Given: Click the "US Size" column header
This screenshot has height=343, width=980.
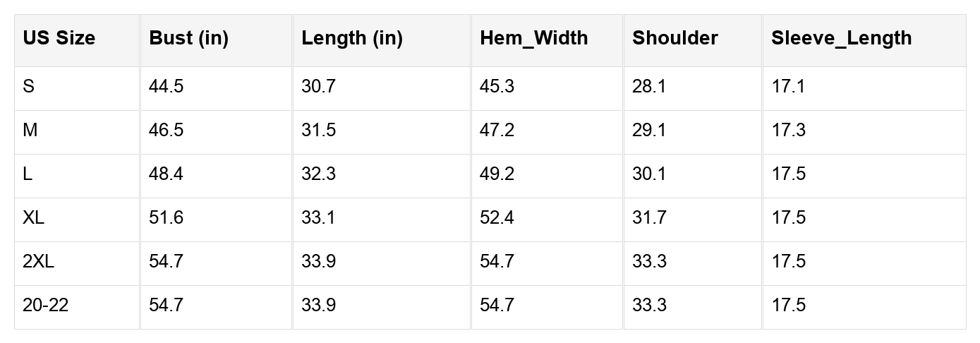Looking at the screenshot, I should pyautogui.click(x=59, y=38).
